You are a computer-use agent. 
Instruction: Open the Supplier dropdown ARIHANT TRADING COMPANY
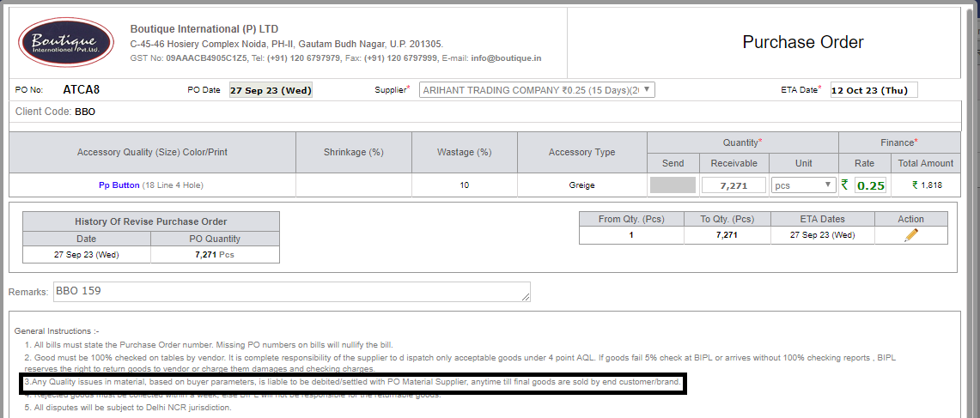click(x=537, y=90)
